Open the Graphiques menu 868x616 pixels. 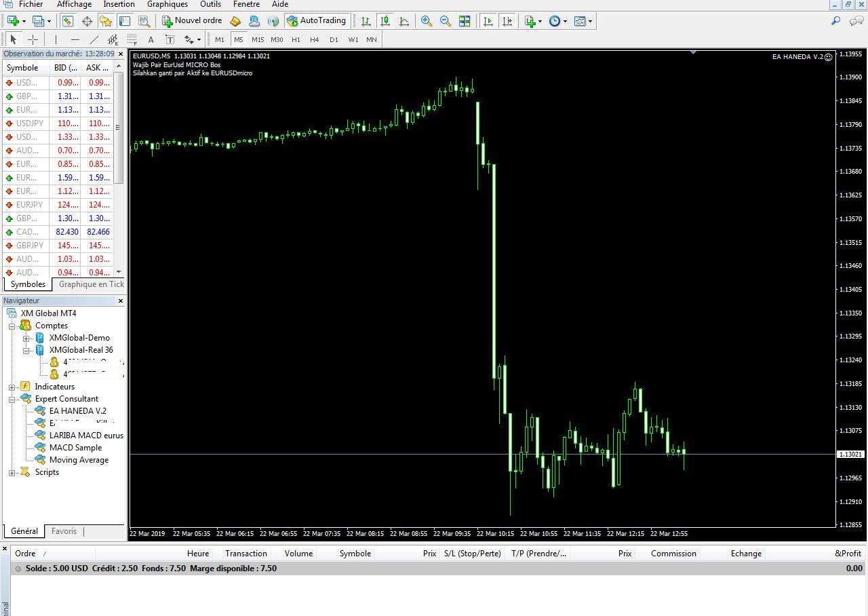pos(167,4)
